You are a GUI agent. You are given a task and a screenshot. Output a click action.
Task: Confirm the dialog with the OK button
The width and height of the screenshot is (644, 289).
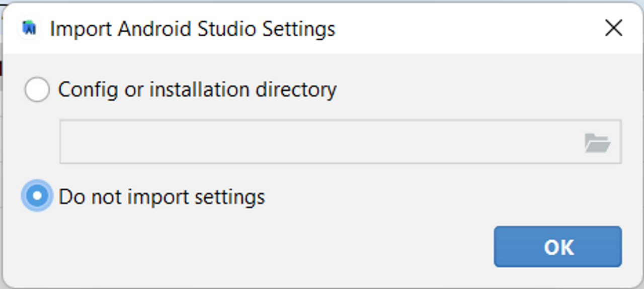[558, 247]
